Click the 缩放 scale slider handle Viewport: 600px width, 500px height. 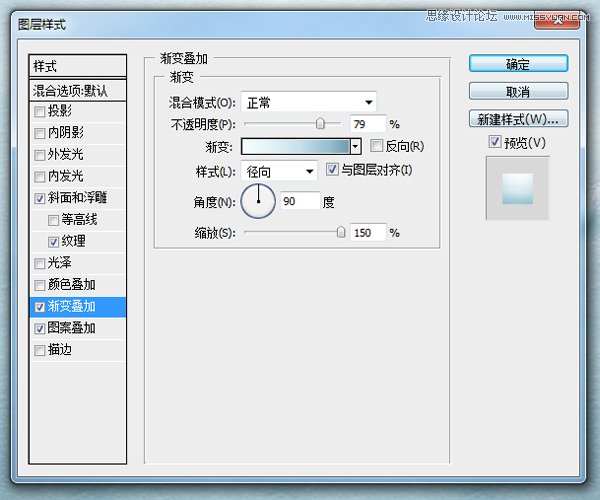pyautogui.click(x=341, y=232)
